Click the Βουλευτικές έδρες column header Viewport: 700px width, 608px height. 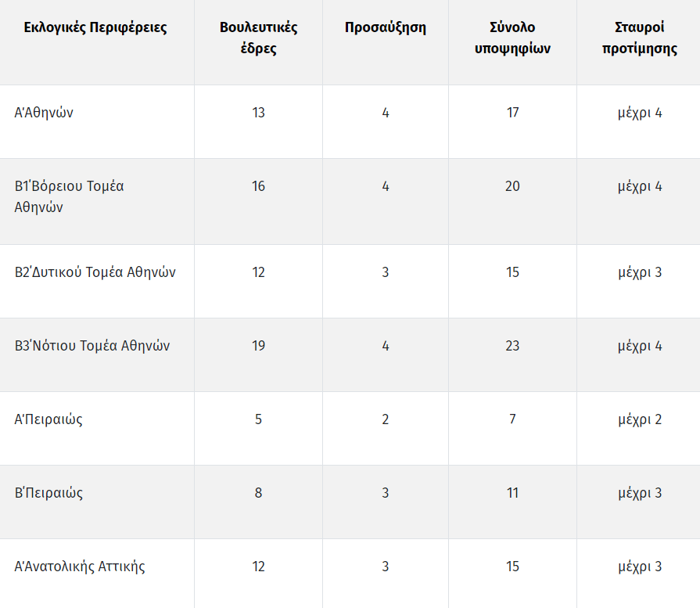258,38
